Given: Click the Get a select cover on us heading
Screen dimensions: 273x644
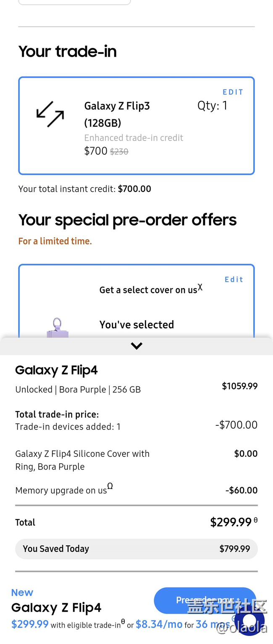Looking at the screenshot, I should (x=148, y=290).
